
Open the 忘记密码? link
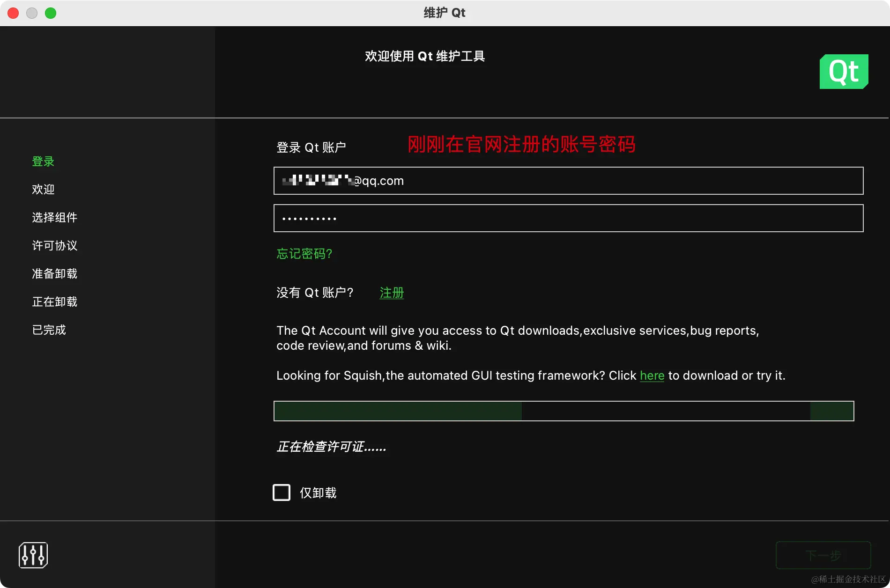pos(304,254)
